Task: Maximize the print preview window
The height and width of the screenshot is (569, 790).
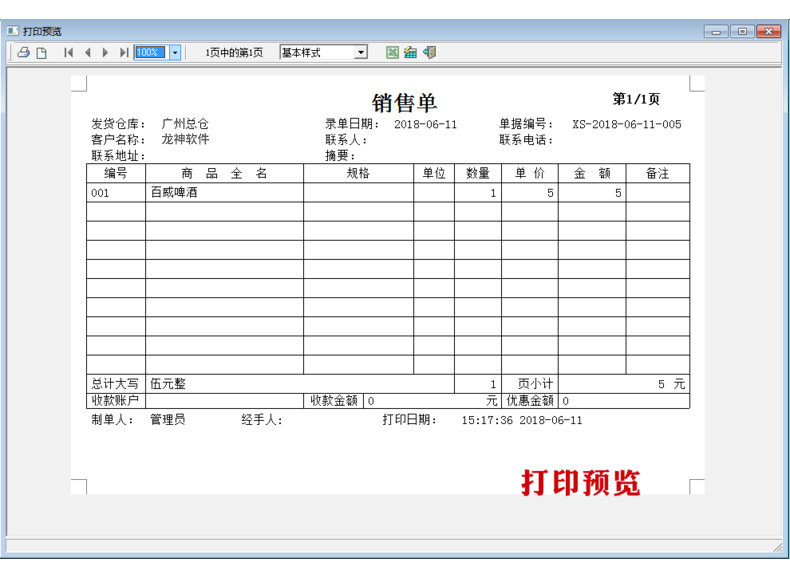Action: [x=742, y=31]
